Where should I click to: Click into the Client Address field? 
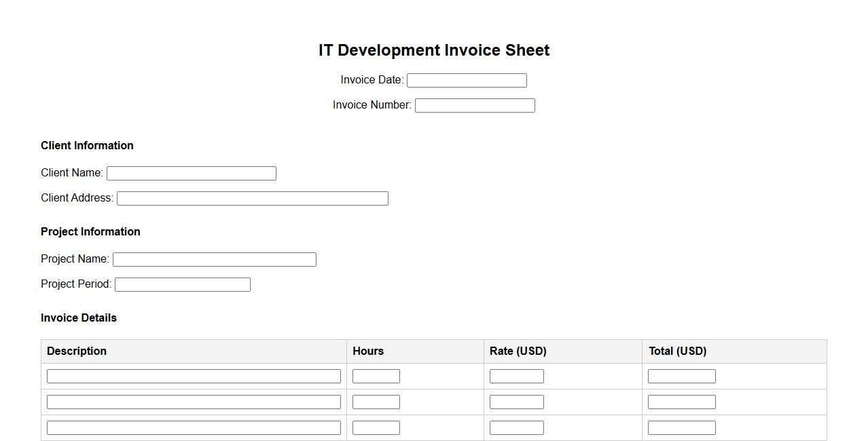point(252,198)
